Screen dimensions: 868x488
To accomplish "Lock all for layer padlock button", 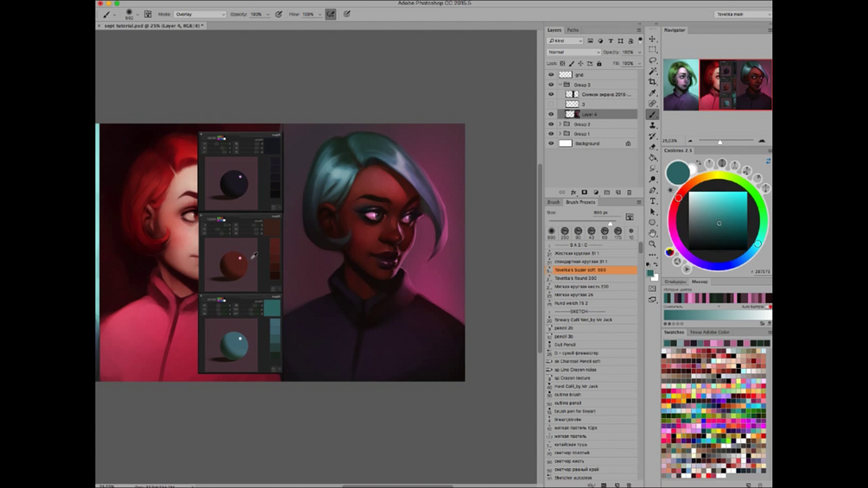I will (x=599, y=64).
